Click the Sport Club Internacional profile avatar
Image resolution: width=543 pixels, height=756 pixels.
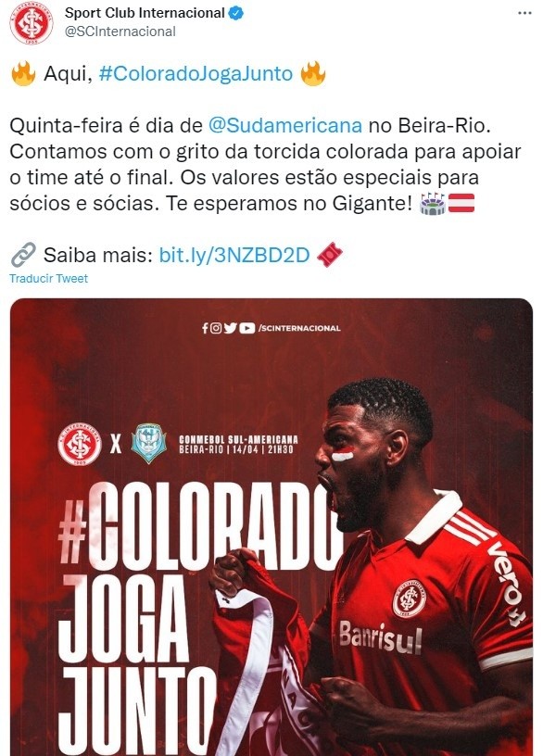coord(32,22)
